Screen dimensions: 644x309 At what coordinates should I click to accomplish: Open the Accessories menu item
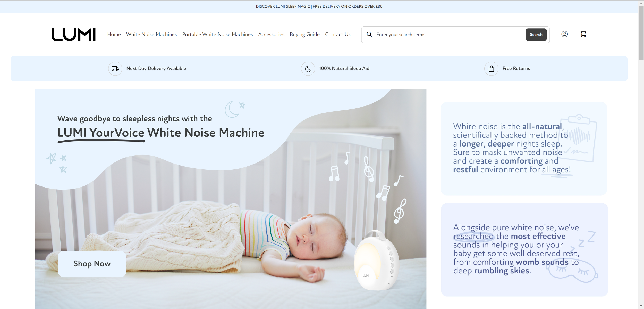[271, 34]
